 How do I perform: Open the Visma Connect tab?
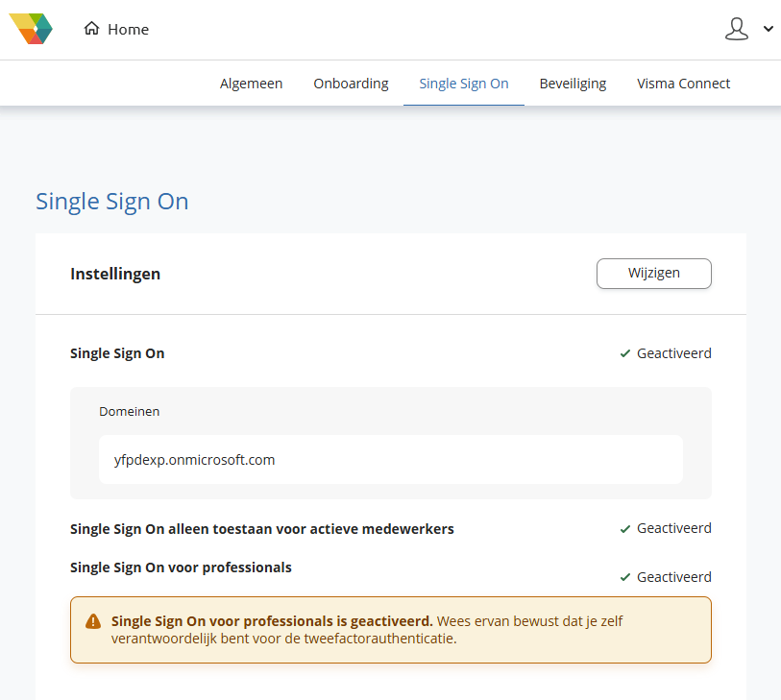pos(683,84)
